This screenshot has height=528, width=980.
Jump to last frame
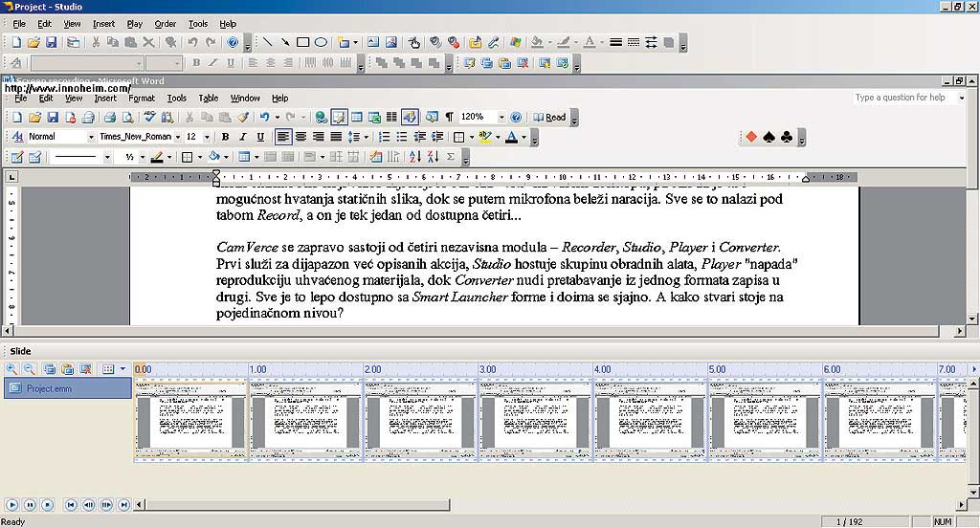[x=123, y=504]
